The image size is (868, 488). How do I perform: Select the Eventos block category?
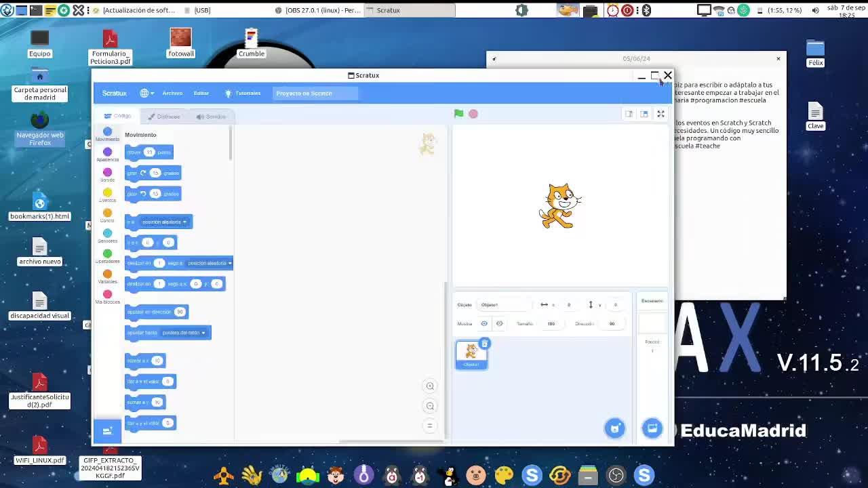click(x=107, y=196)
